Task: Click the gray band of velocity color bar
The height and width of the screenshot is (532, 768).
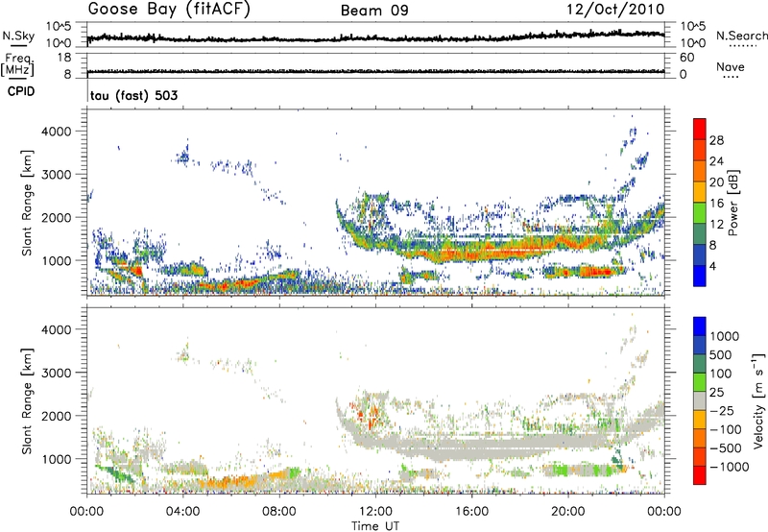Action: click(700, 401)
